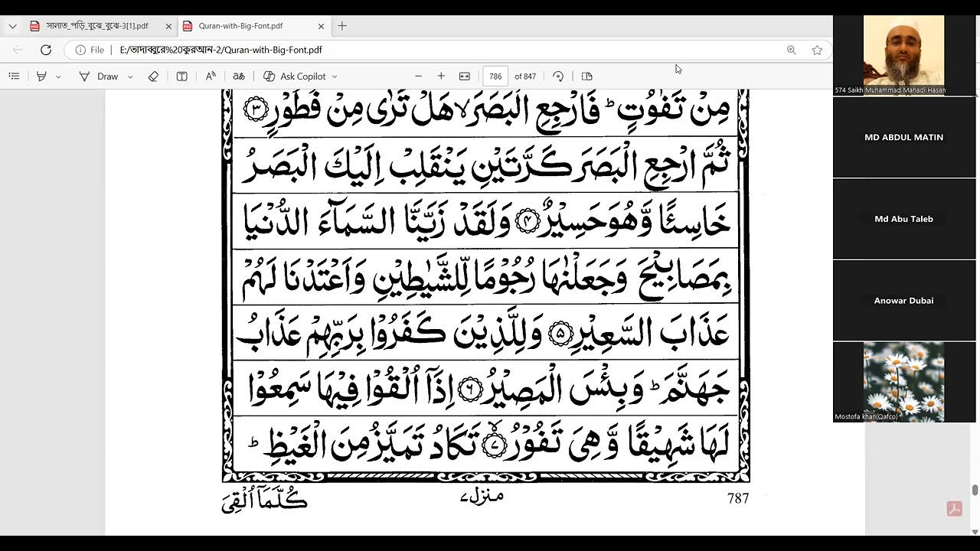Select the Md Abu Taleb participant tile
This screenshot has width=980, height=551.
904,219
